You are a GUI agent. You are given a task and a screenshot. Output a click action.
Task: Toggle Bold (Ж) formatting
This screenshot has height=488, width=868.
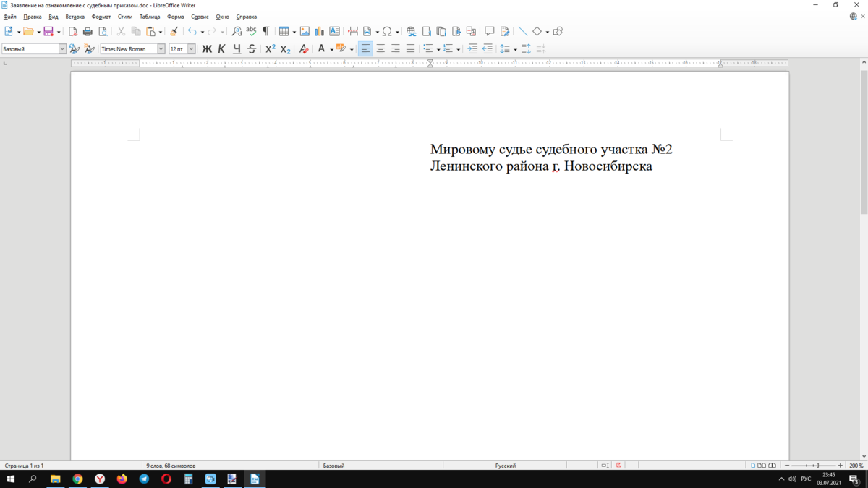pyautogui.click(x=206, y=48)
